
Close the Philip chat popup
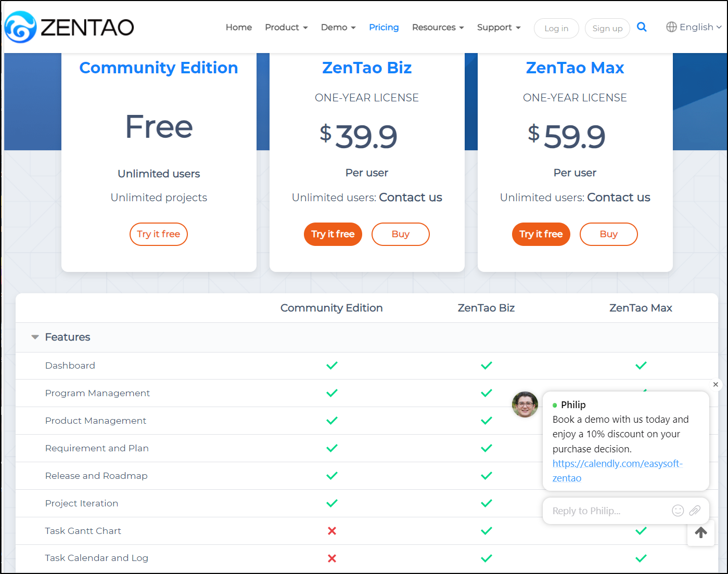(716, 384)
